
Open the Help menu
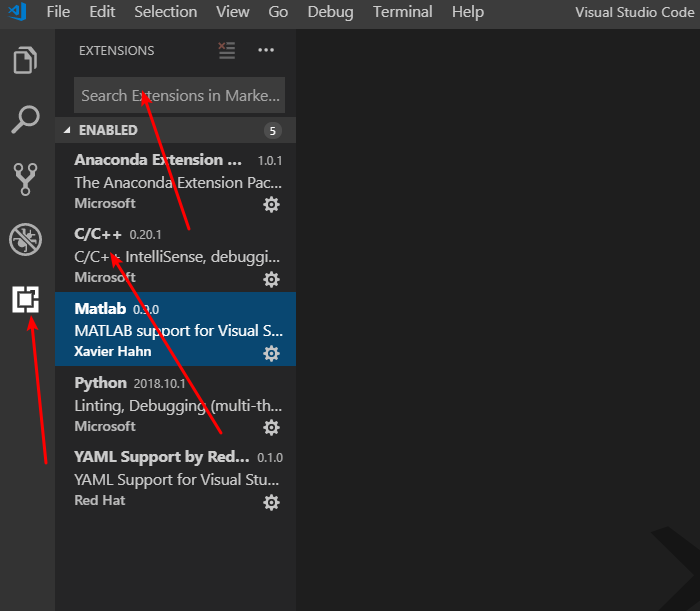tap(468, 12)
